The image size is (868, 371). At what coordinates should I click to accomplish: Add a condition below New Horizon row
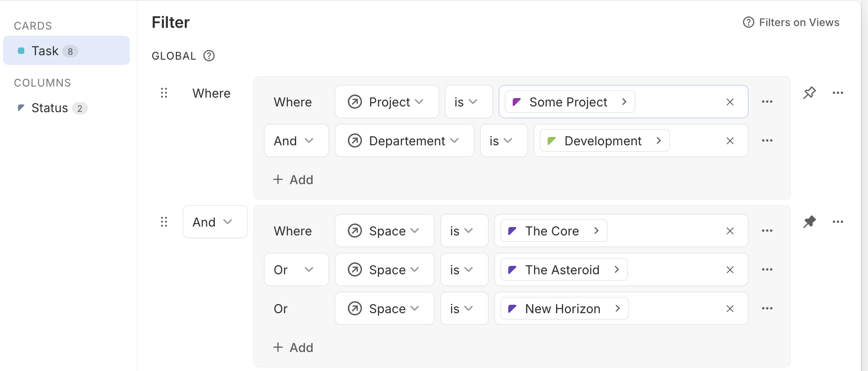pos(293,348)
